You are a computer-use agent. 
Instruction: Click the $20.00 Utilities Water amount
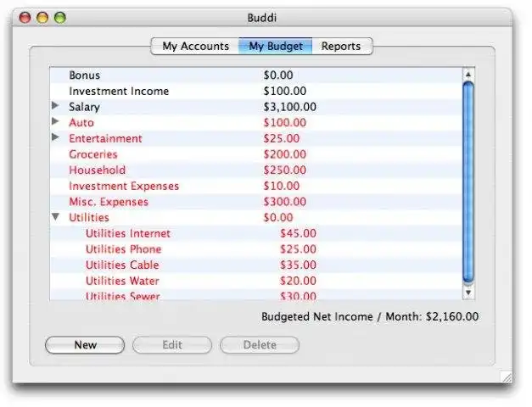tap(298, 281)
